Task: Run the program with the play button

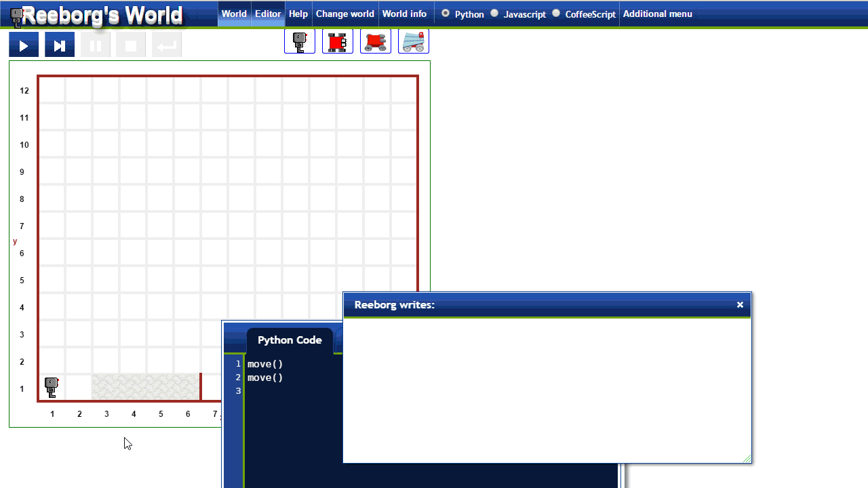Action: (x=24, y=45)
